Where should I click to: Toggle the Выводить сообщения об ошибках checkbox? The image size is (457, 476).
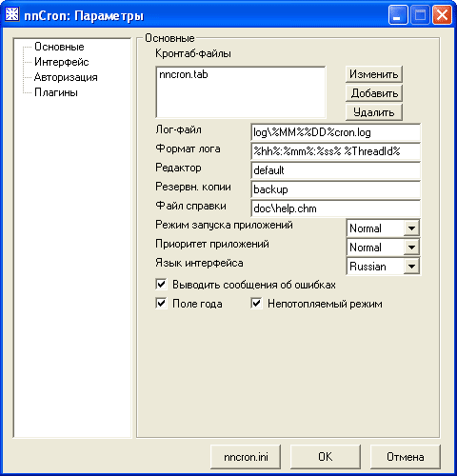(x=161, y=284)
